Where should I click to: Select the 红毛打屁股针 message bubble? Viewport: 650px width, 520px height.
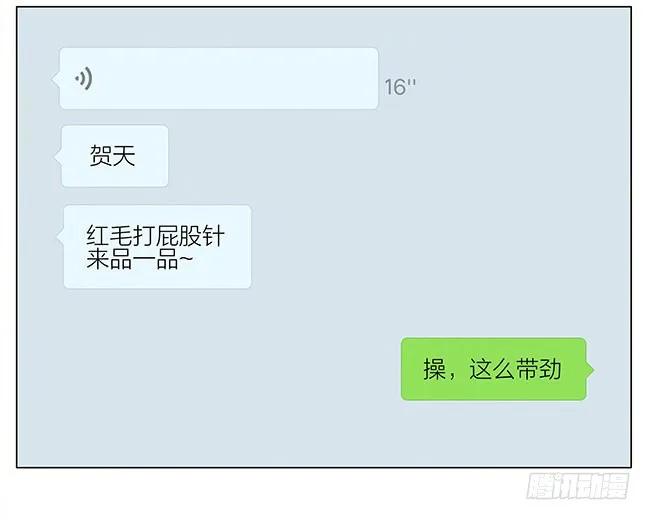158,247
